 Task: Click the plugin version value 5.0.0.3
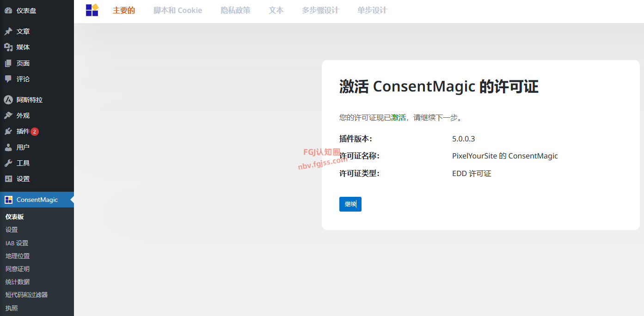[464, 139]
